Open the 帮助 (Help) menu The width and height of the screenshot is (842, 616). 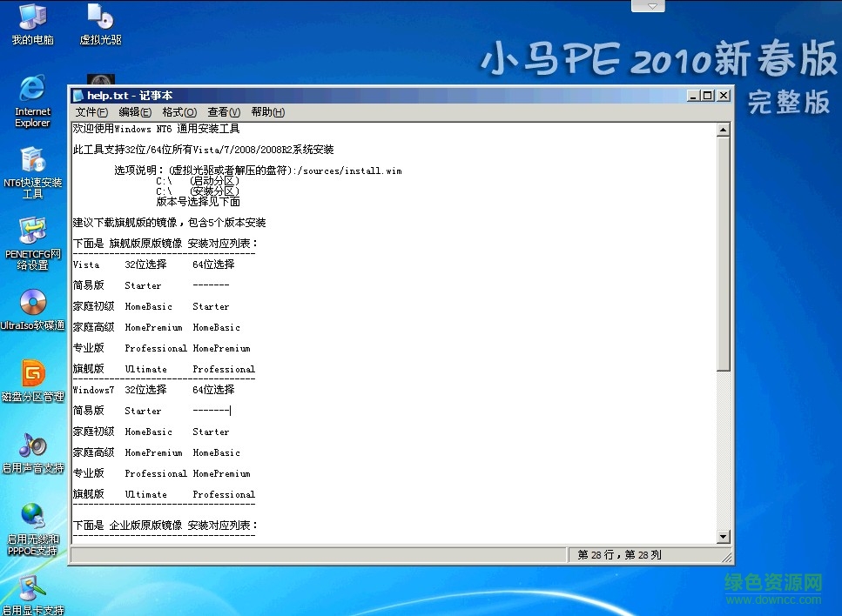pos(266,112)
